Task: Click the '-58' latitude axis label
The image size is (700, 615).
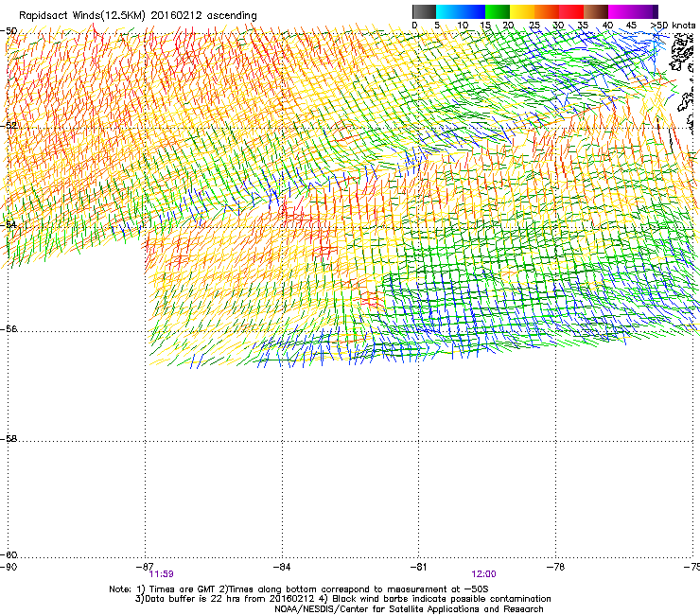Action: coord(9,439)
